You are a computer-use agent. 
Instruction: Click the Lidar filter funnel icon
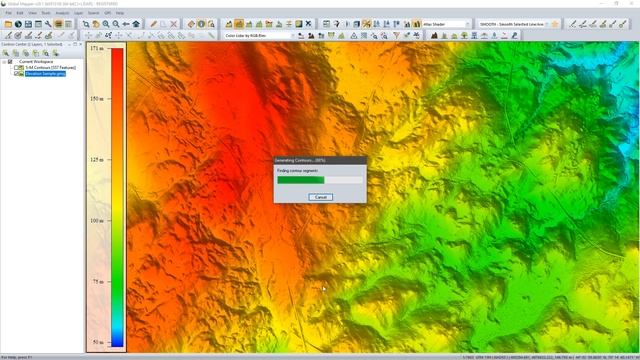[x=396, y=36]
